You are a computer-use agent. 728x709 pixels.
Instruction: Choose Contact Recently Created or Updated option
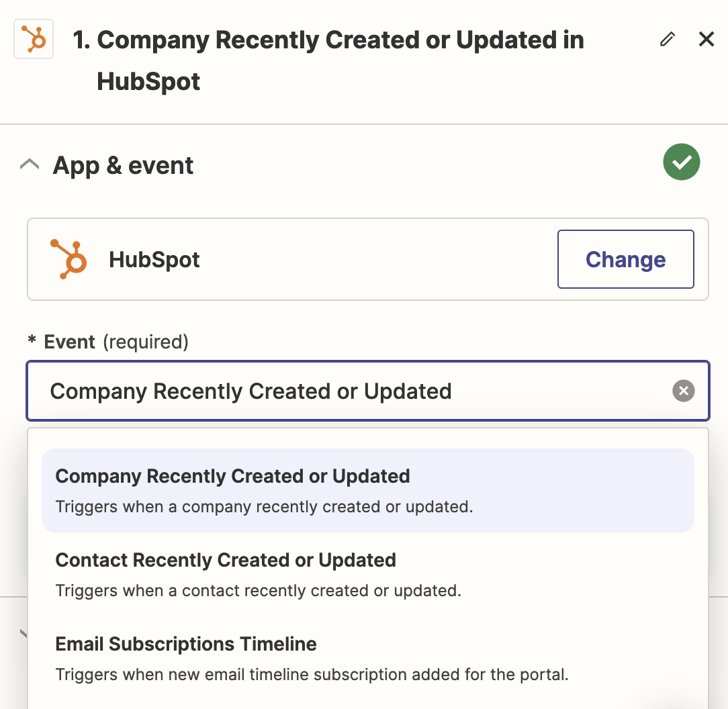click(x=226, y=560)
